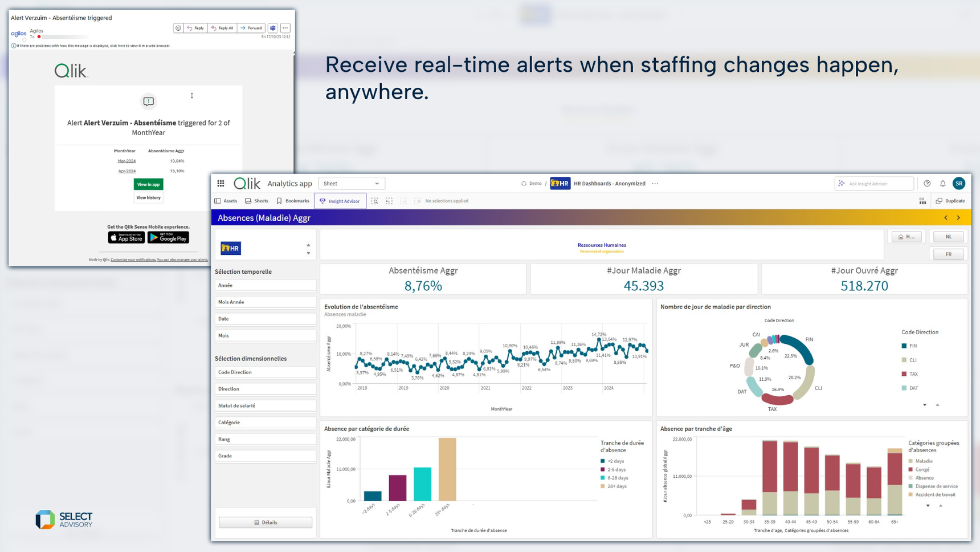Image resolution: width=980 pixels, height=552 pixels.
Task: Click the App Store download badge
Action: point(126,237)
